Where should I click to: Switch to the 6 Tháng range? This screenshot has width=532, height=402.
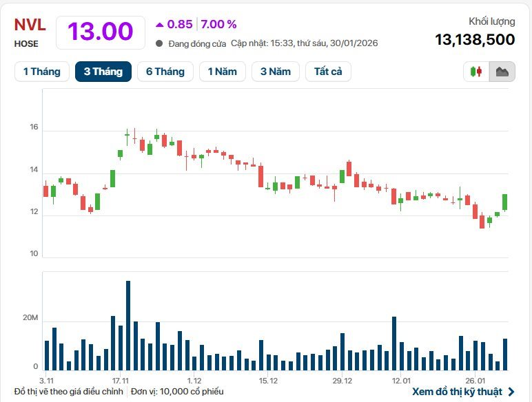coord(165,72)
